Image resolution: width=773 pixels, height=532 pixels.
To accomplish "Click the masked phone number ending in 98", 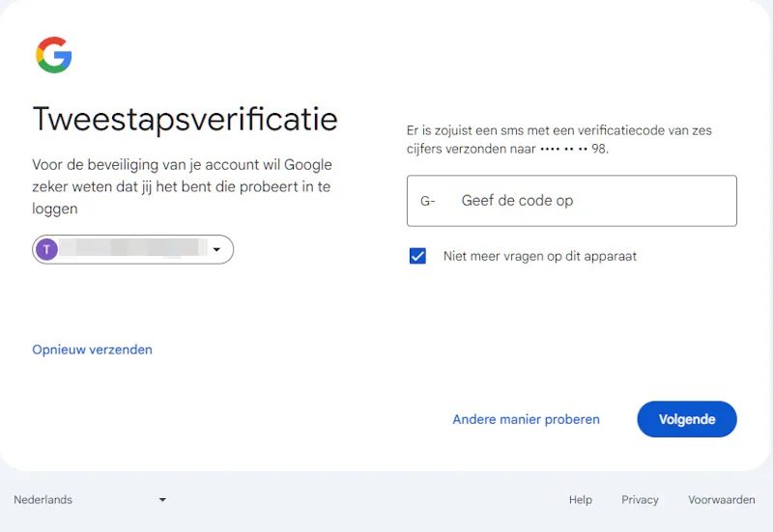I will tap(573, 149).
